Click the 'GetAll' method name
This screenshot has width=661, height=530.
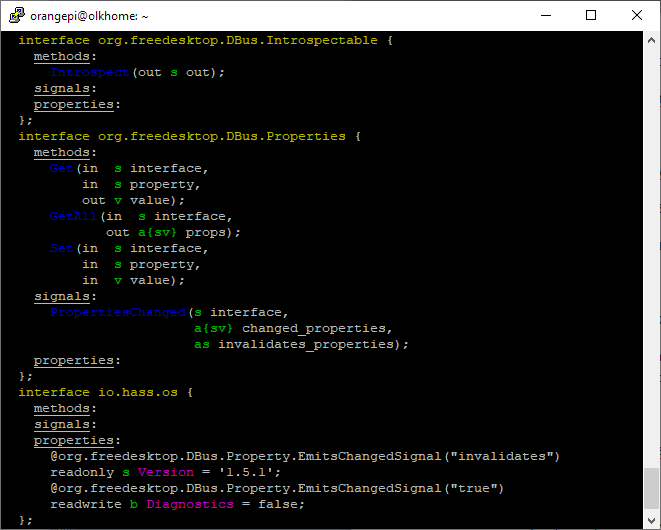[73, 217]
